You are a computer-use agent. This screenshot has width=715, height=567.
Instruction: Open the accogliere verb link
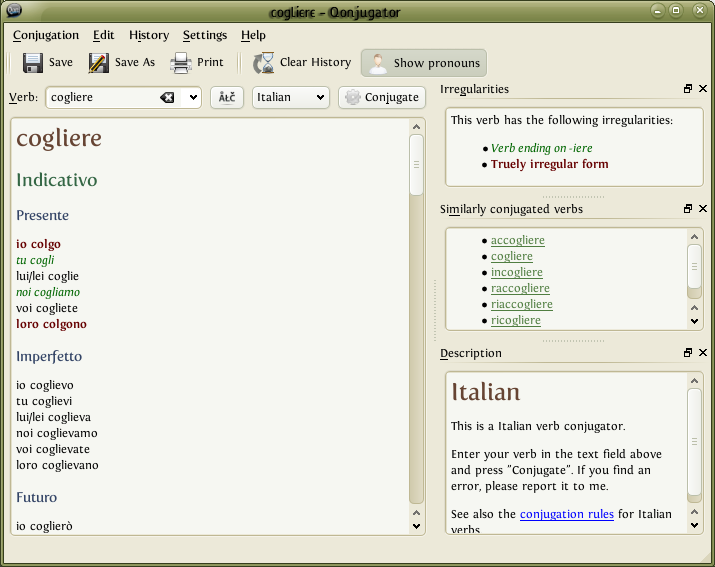pos(518,240)
